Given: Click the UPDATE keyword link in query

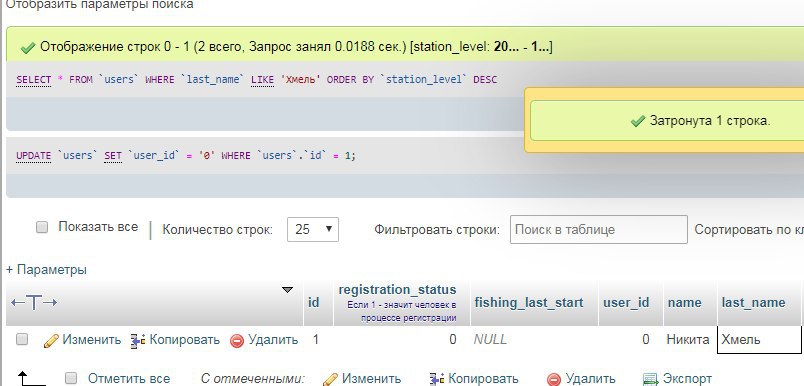Looking at the screenshot, I should (34, 155).
